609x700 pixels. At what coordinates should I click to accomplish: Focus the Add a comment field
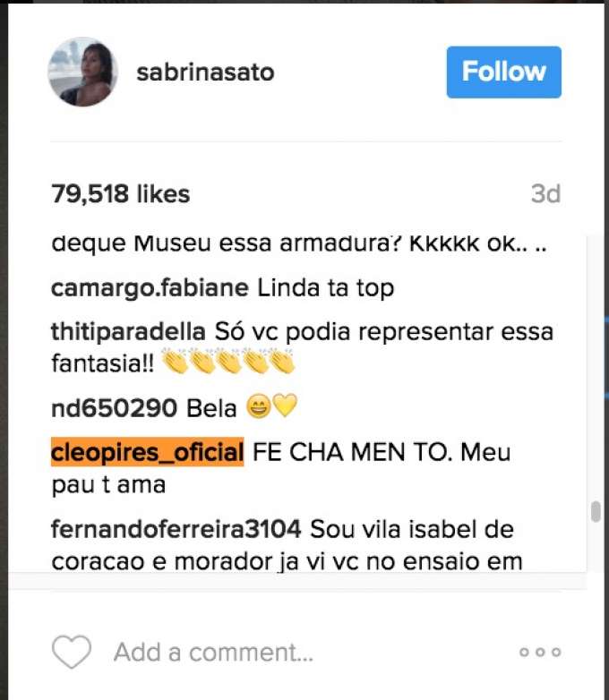[213, 653]
